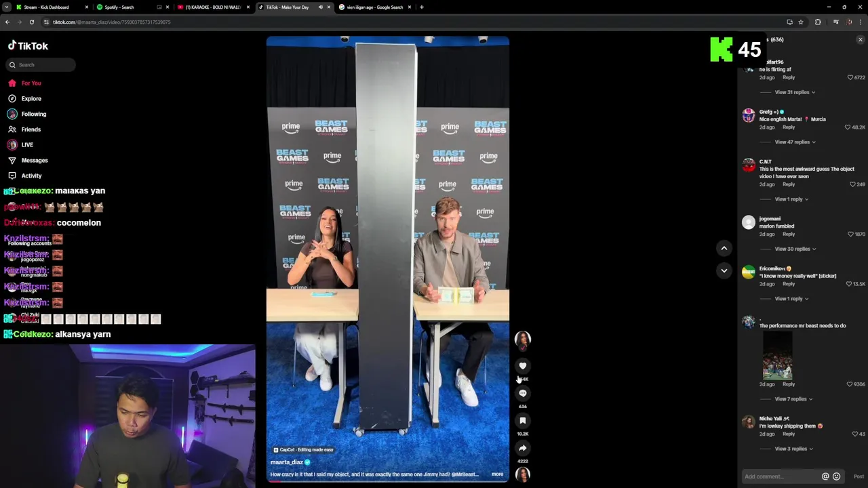Screen dimensions: 868x488
Task: Reload the page in browser toolbar
Action: (31, 22)
